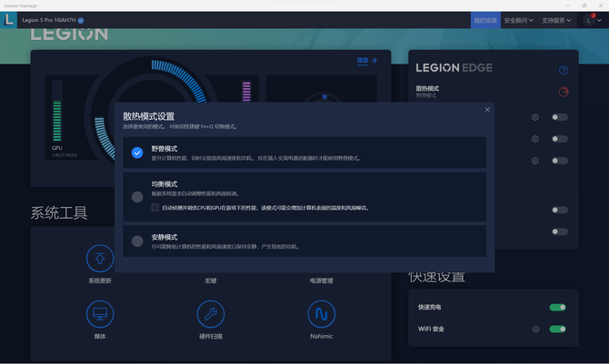This screenshot has height=364, width=609.
Task: Click the Legion 5 Pro 16IAH7H device name
Action: (49, 20)
